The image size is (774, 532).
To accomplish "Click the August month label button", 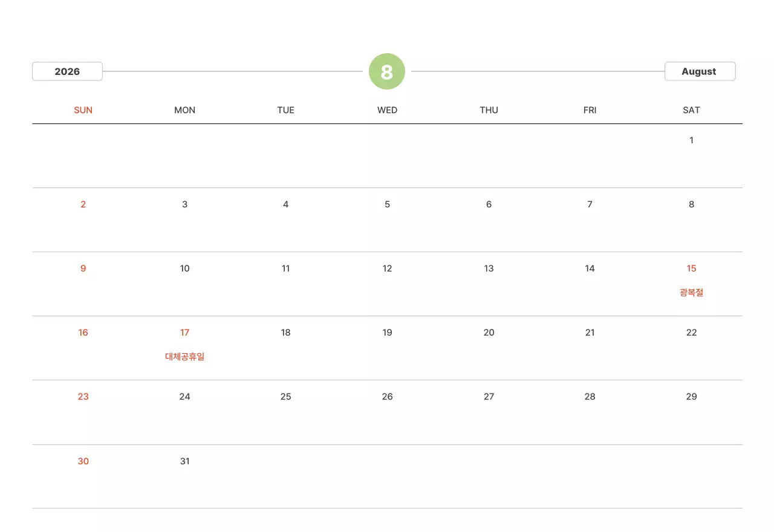I will point(700,71).
